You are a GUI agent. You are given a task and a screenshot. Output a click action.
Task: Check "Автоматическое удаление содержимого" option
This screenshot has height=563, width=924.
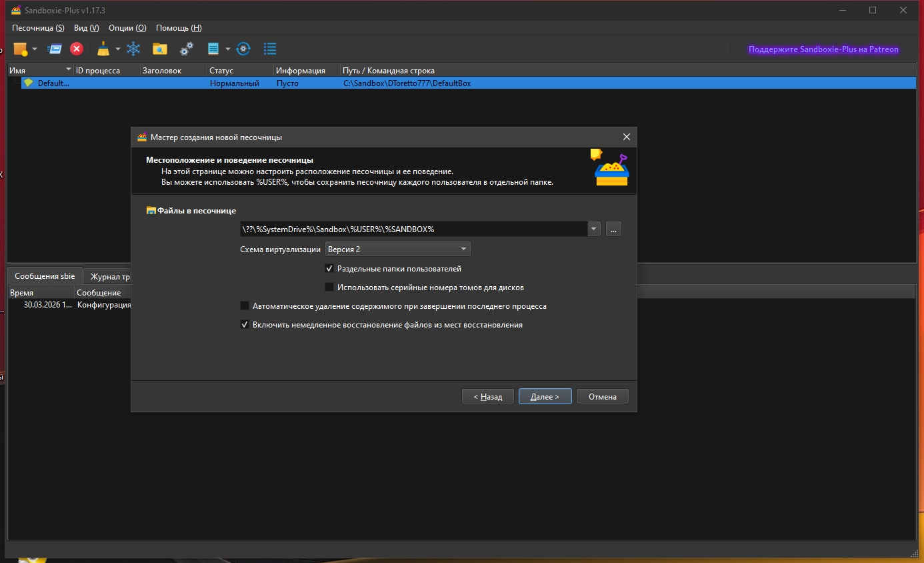click(x=245, y=306)
